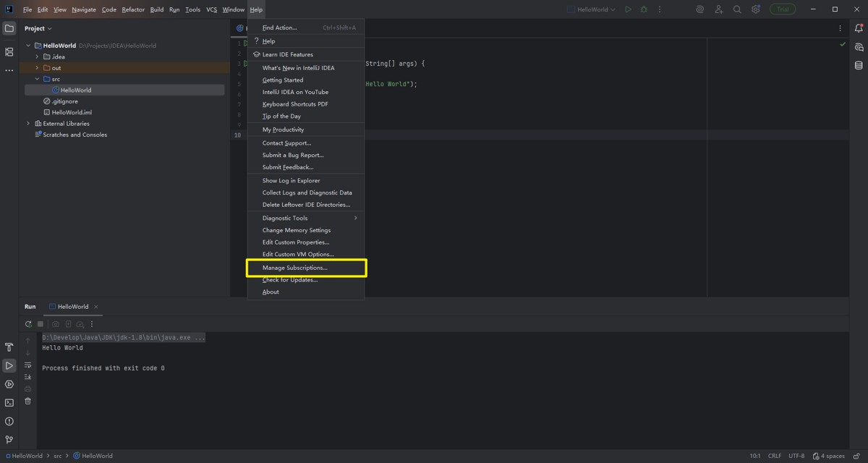Image resolution: width=868 pixels, height=463 pixels.
Task: Click UTF-8 encoding in status bar
Action: point(796,456)
